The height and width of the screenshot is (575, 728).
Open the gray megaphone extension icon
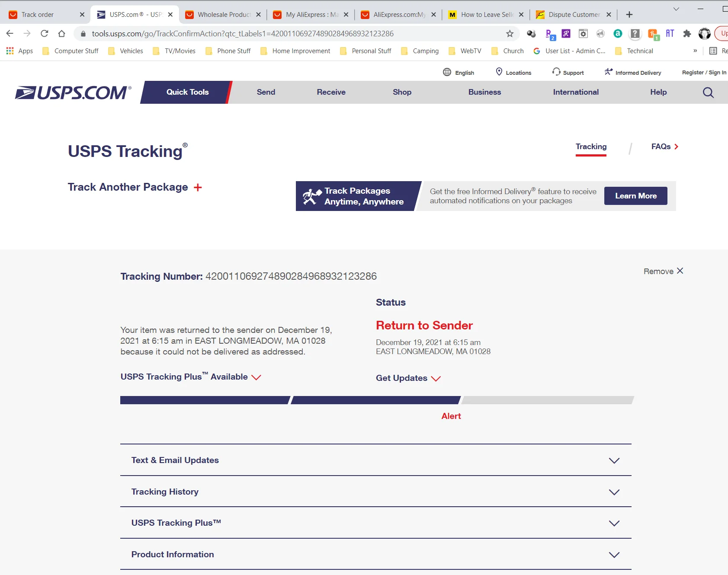pos(600,34)
